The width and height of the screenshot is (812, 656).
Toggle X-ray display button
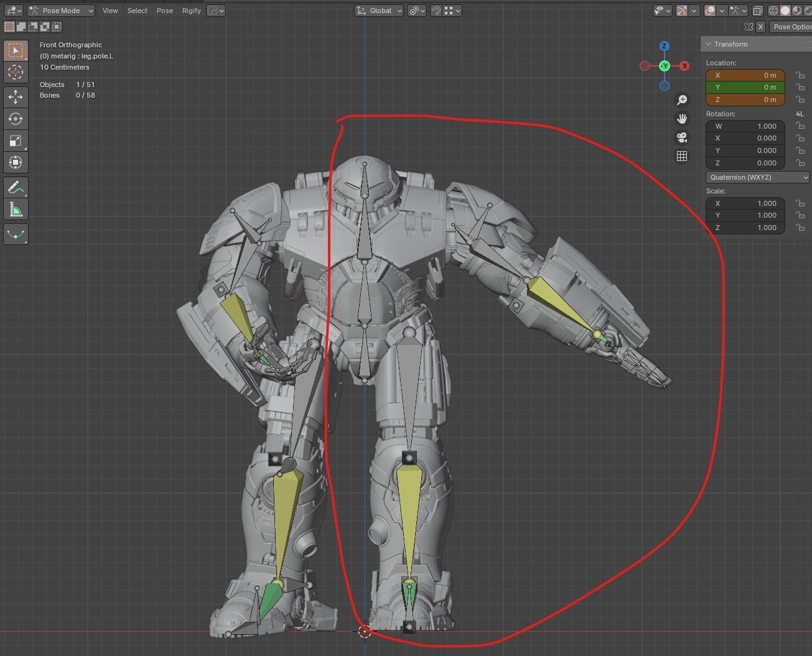pos(757,11)
